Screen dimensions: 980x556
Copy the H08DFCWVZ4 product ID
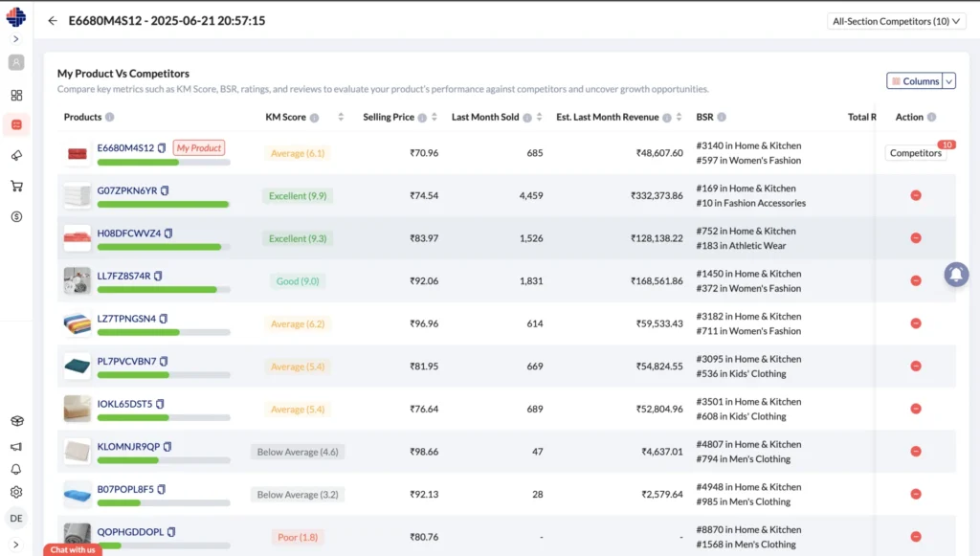pos(168,233)
